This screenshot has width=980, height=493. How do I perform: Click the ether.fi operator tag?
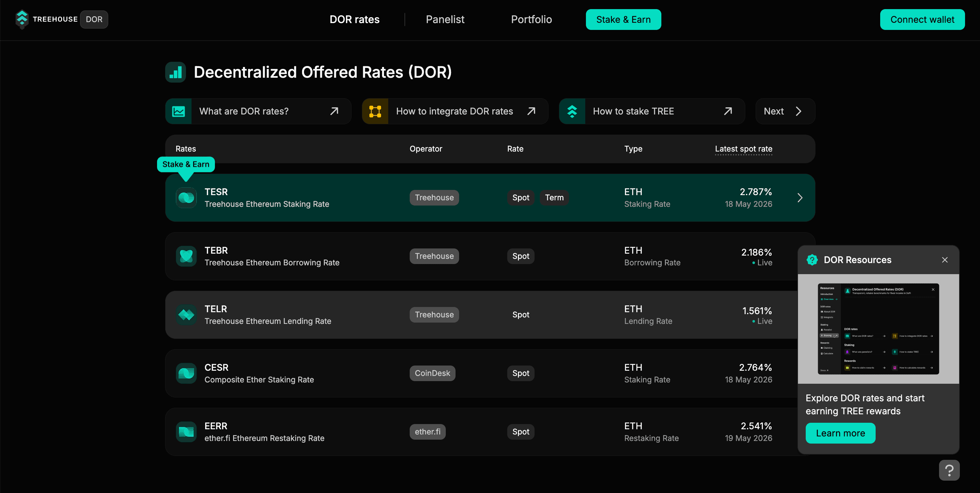427,432
